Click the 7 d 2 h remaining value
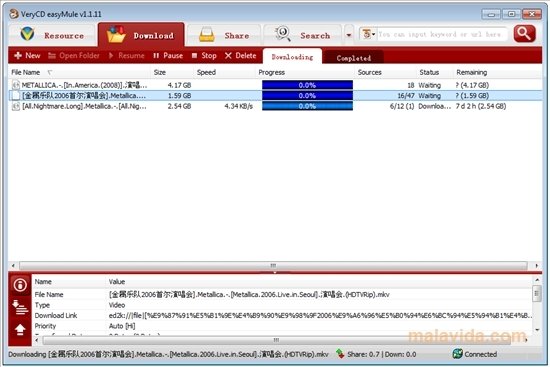The width and height of the screenshot is (550, 367). [x=481, y=106]
